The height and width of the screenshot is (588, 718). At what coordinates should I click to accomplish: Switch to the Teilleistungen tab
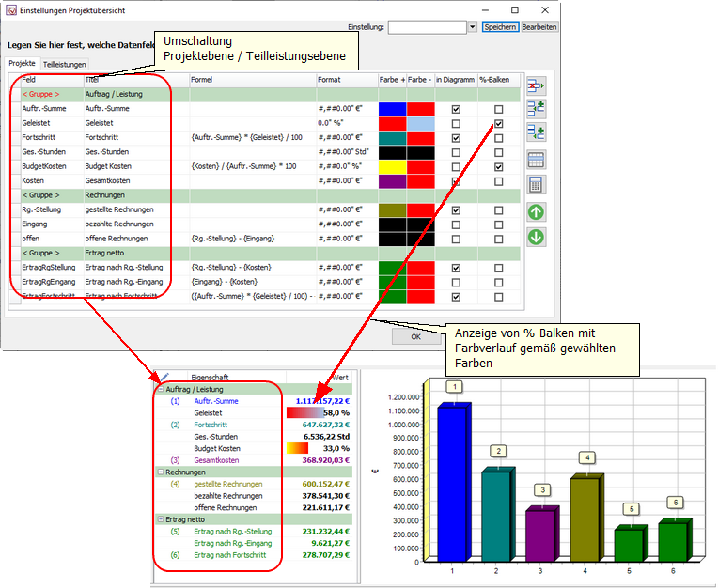(65, 64)
